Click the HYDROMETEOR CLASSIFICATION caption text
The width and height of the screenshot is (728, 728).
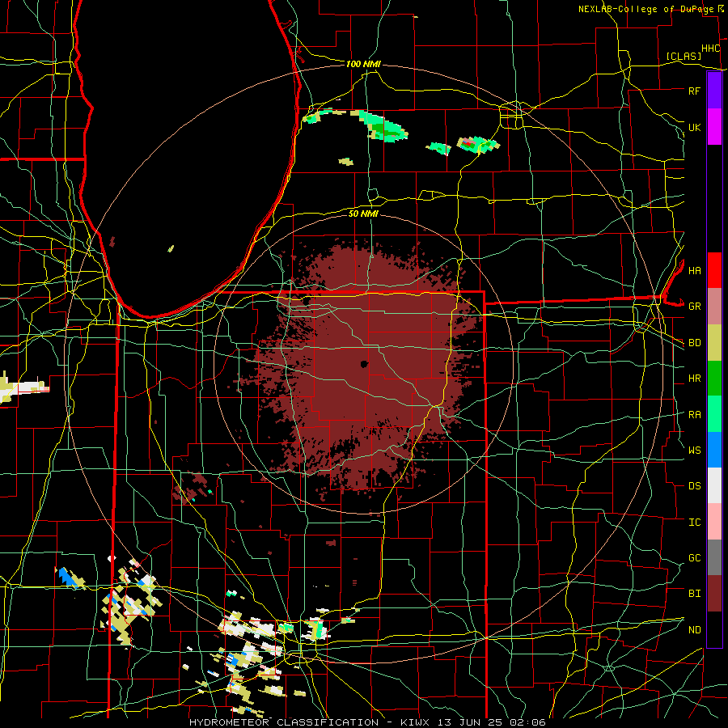(x=284, y=722)
